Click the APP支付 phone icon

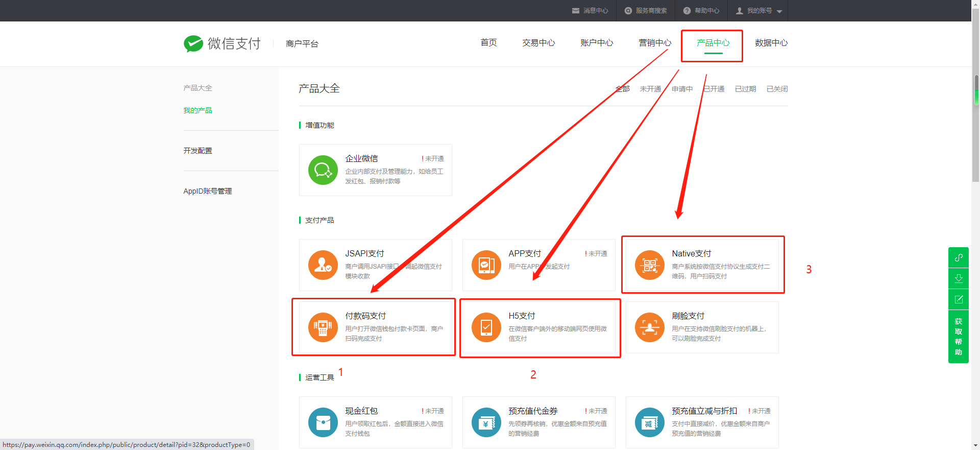point(486,265)
